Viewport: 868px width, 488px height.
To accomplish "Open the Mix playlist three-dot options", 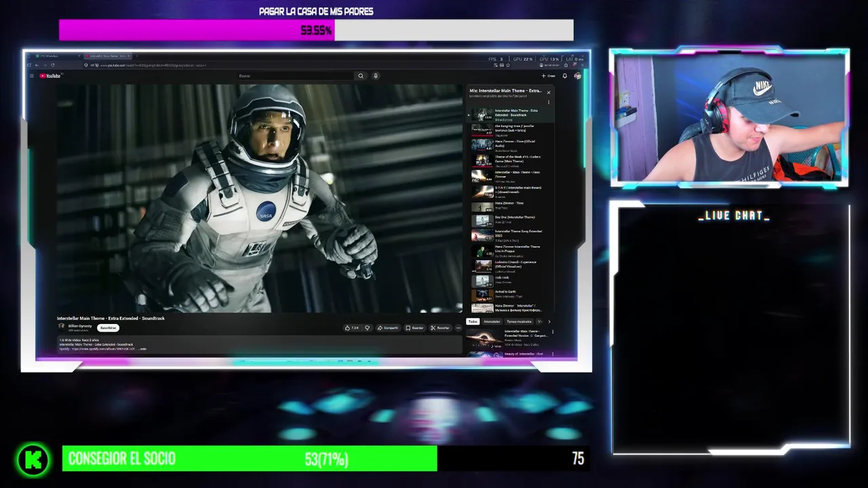I will click(549, 102).
